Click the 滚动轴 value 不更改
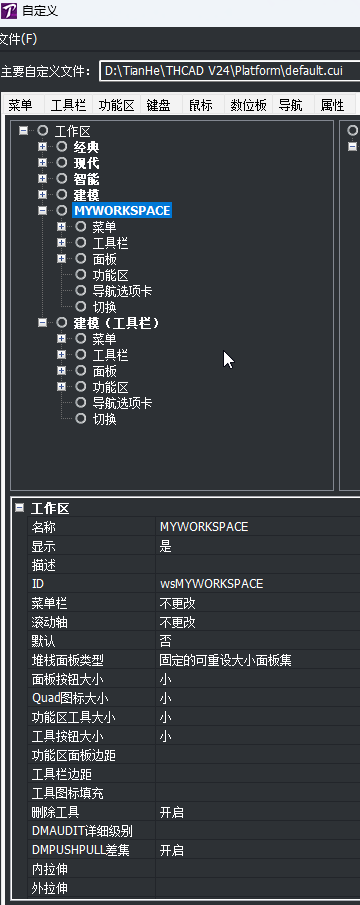Image resolution: width=360 pixels, height=905 pixels. [x=178, y=622]
